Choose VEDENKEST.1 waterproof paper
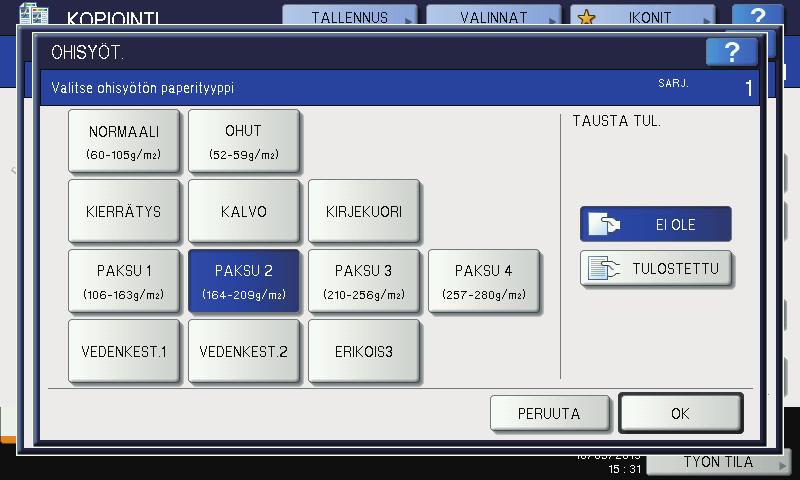Screen dimensions: 800x480 [124, 350]
